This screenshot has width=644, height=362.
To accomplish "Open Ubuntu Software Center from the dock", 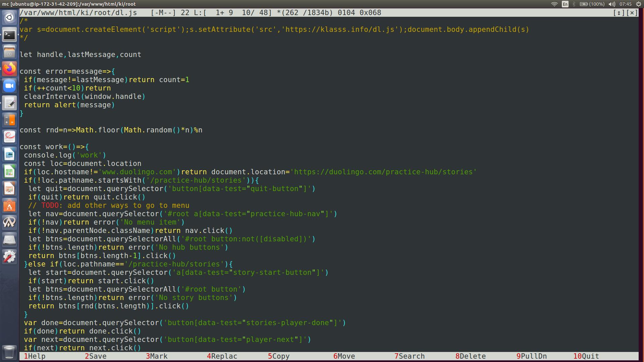I will (x=9, y=206).
